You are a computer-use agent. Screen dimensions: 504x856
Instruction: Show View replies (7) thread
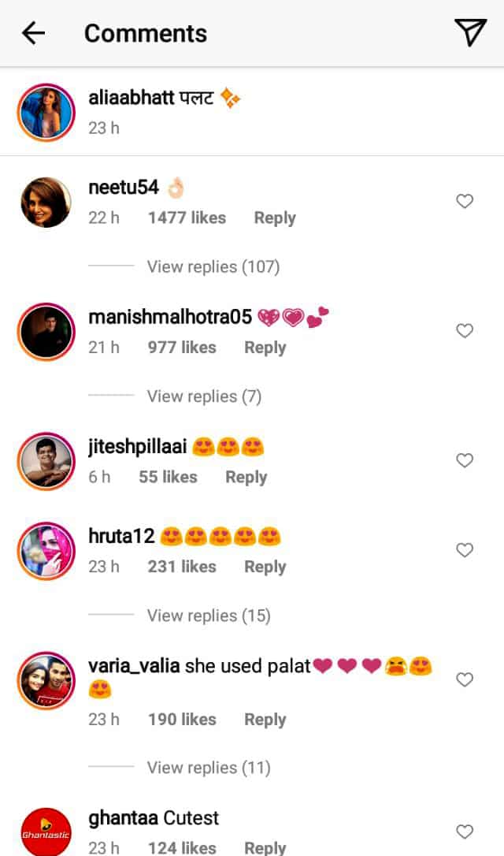point(203,396)
